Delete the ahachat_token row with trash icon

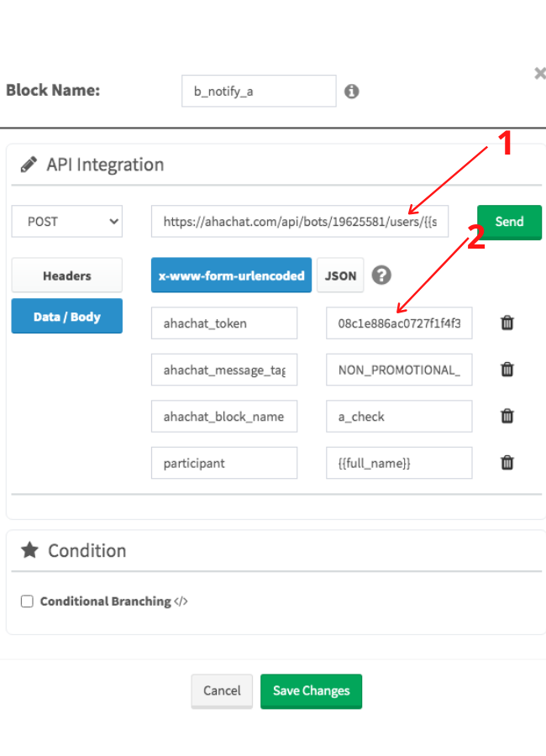point(507,323)
